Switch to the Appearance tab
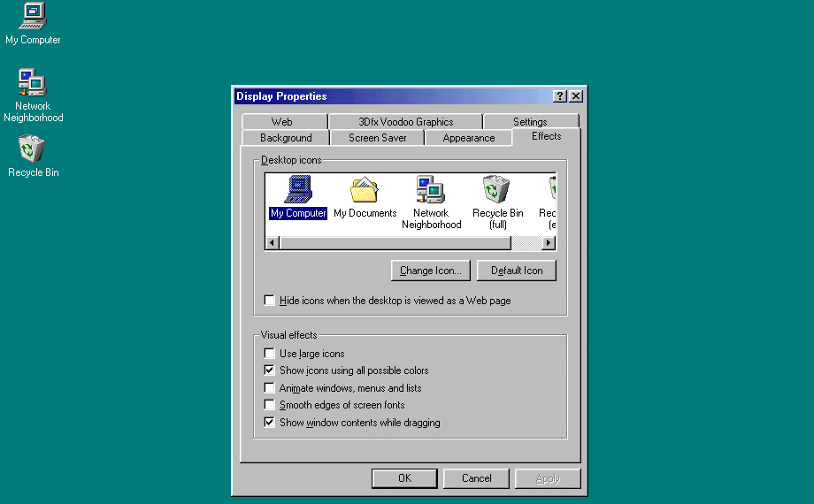Image resolution: width=814 pixels, height=504 pixels. pyautogui.click(x=468, y=138)
